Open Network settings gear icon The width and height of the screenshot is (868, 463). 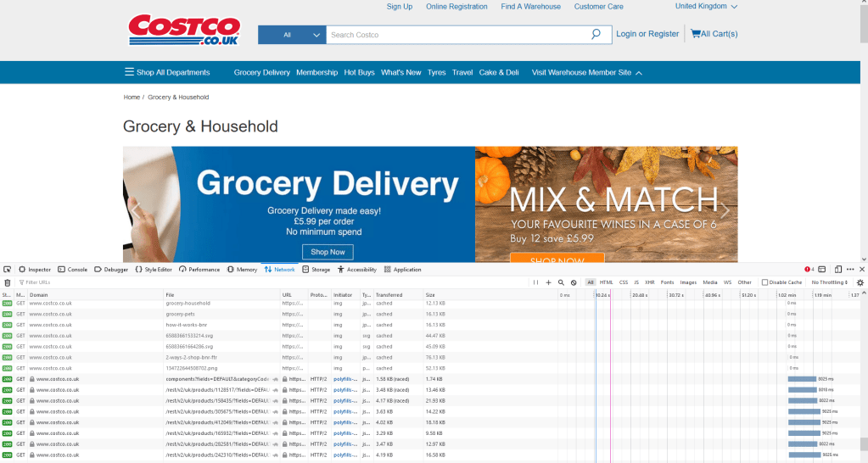860,282
